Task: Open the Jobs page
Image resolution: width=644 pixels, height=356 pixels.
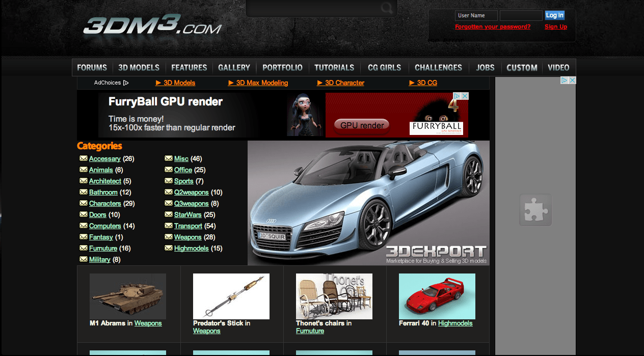Action: 486,67
